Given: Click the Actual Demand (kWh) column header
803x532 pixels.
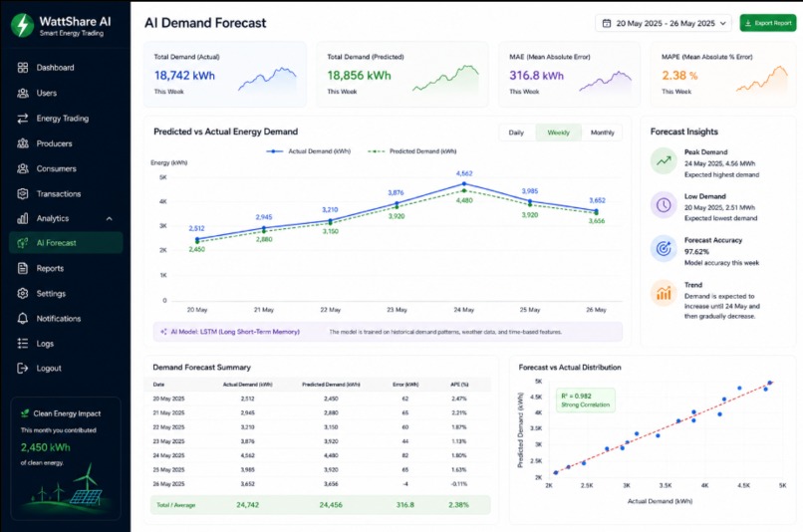Looking at the screenshot, I should 247,385.
